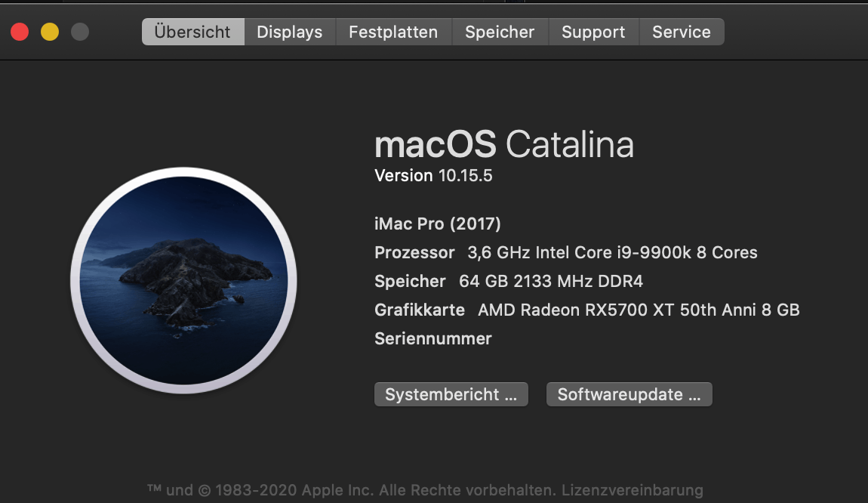Click the iMac Pro (2017) model label
Screen dimensions: 868x503
coord(438,224)
